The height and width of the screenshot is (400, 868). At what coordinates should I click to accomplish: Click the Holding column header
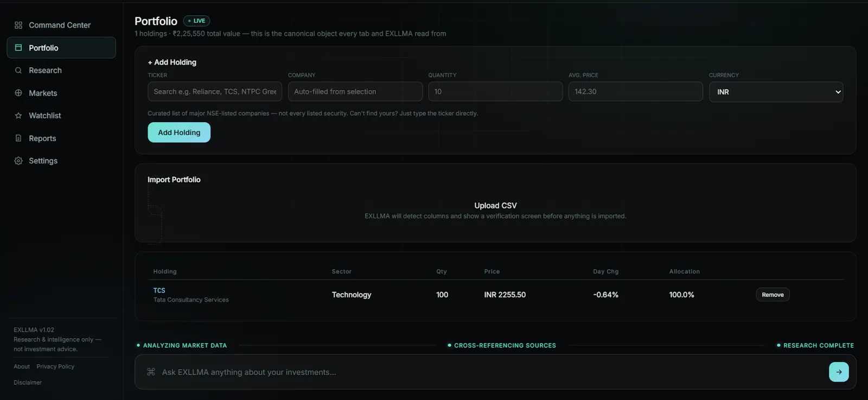click(165, 271)
